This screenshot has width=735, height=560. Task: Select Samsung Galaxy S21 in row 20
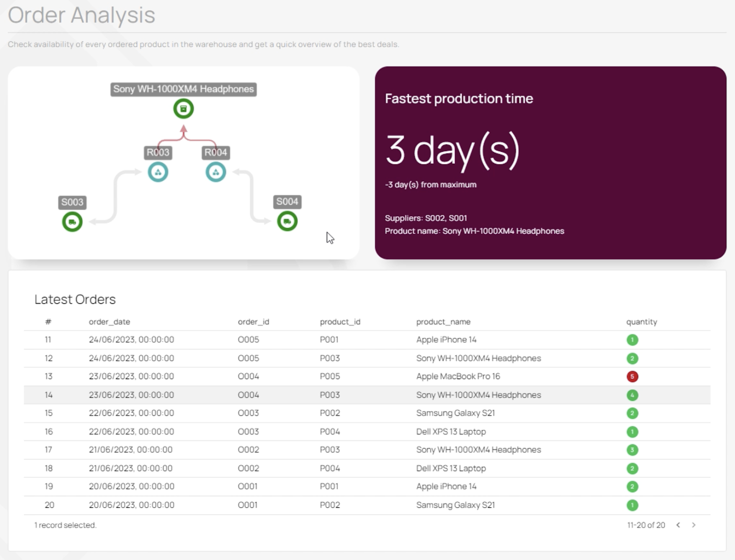[x=455, y=505]
